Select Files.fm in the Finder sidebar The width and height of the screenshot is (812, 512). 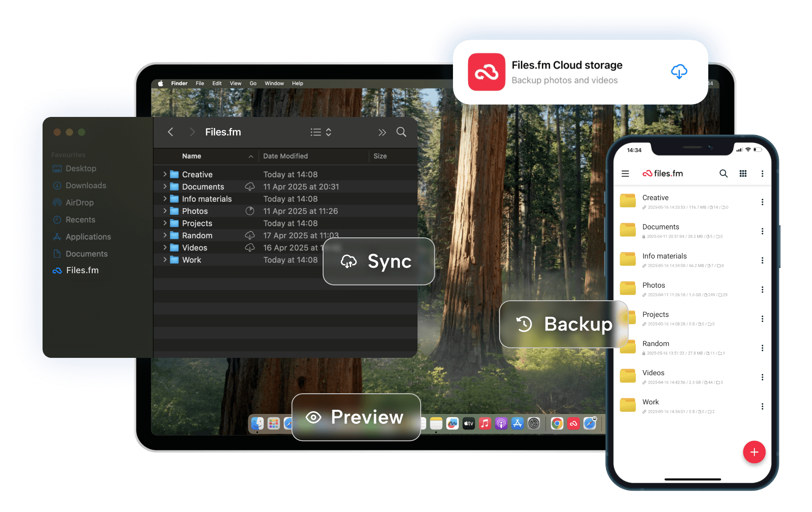click(x=82, y=271)
